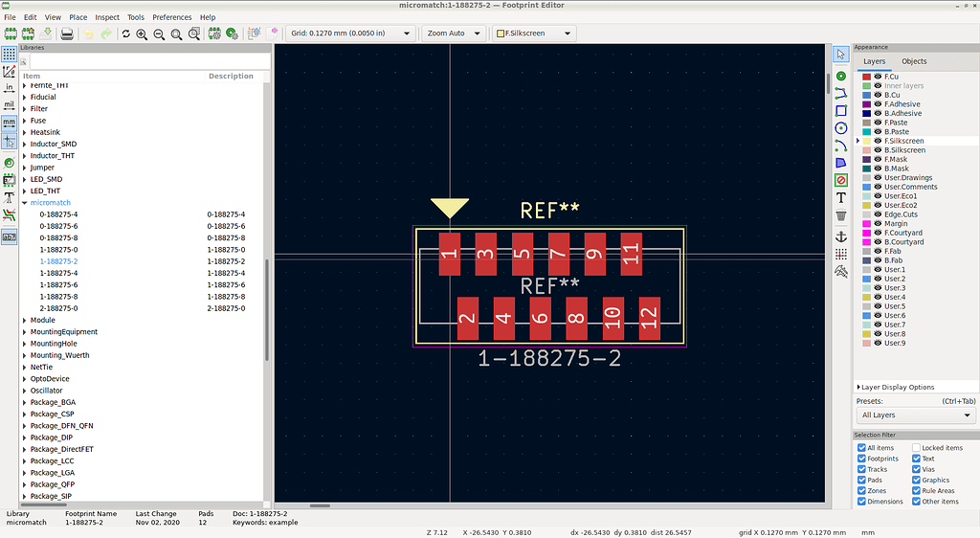980x538 pixels.
Task: Refresh the view with the redraw icon
Action: pos(125,34)
